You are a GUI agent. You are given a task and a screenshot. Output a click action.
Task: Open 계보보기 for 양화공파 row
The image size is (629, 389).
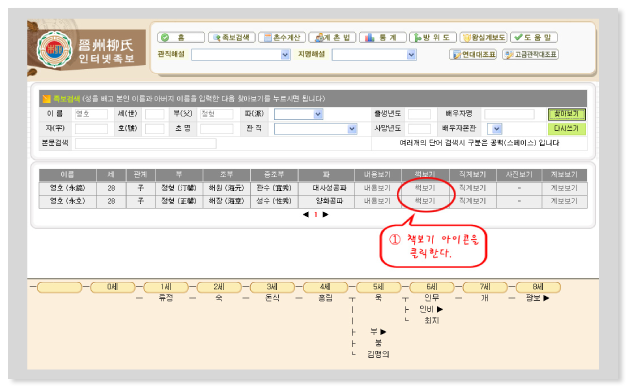tap(564, 201)
